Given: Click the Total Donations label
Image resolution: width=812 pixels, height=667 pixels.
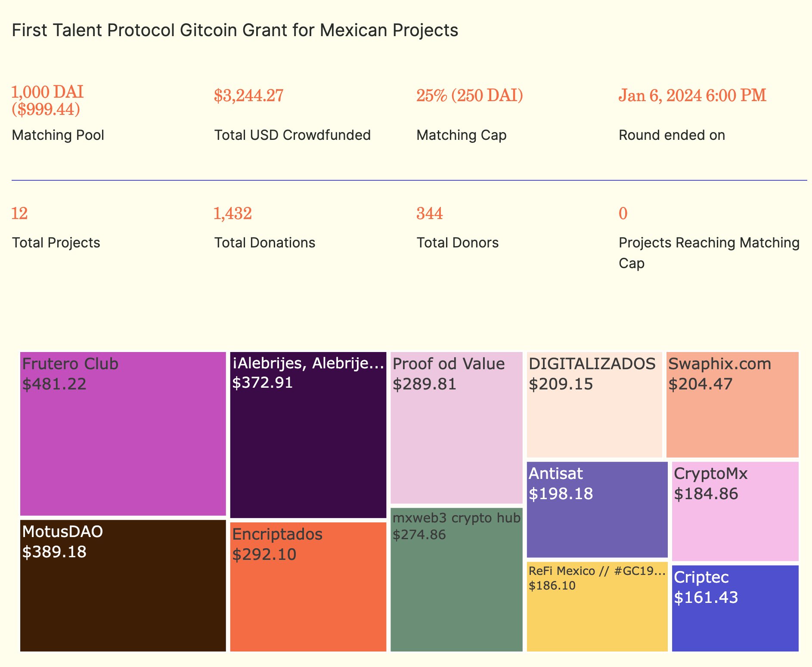Looking at the screenshot, I should (x=265, y=243).
